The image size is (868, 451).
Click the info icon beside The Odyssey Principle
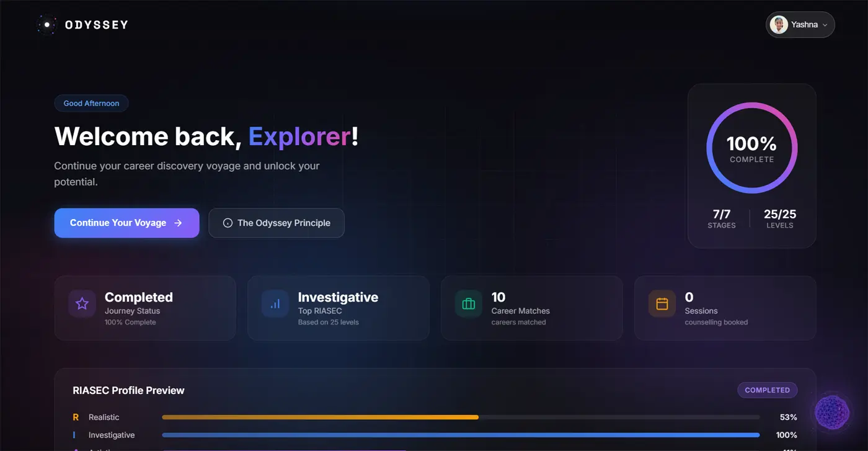tap(228, 223)
